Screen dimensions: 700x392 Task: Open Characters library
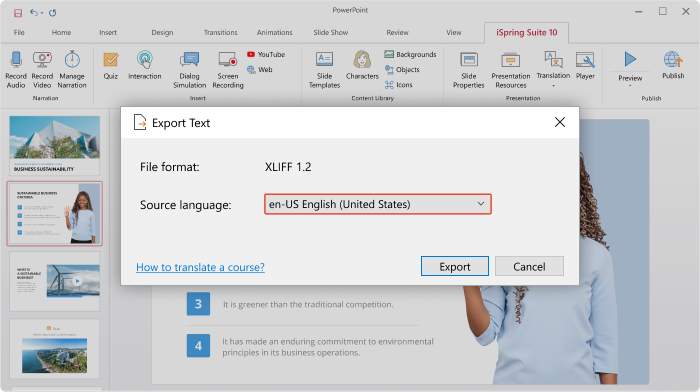[x=362, y=65]
